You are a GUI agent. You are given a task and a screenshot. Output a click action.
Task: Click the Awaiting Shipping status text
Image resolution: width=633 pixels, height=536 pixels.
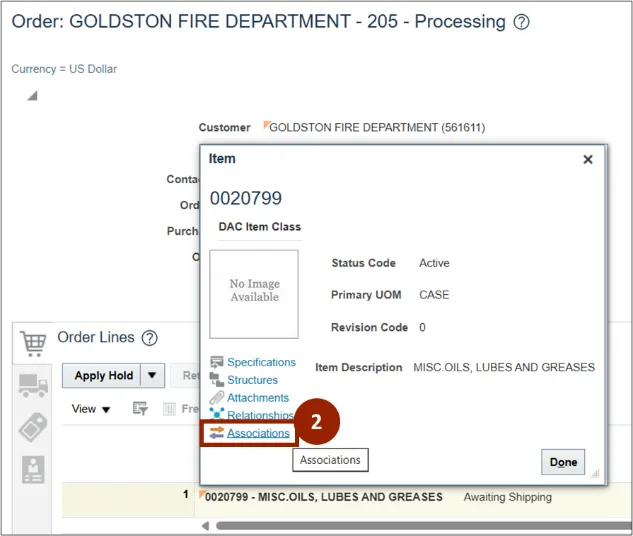pos(507,497)
